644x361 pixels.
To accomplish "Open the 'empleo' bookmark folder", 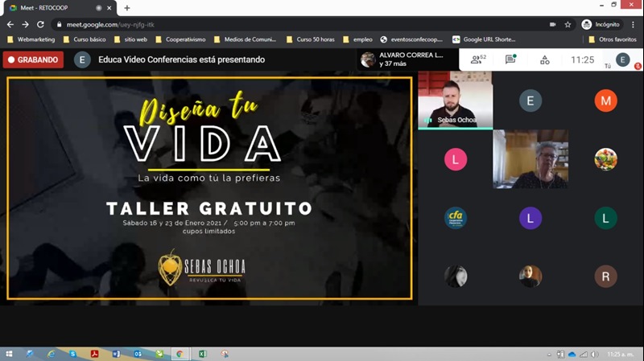I will pos(357,39).
